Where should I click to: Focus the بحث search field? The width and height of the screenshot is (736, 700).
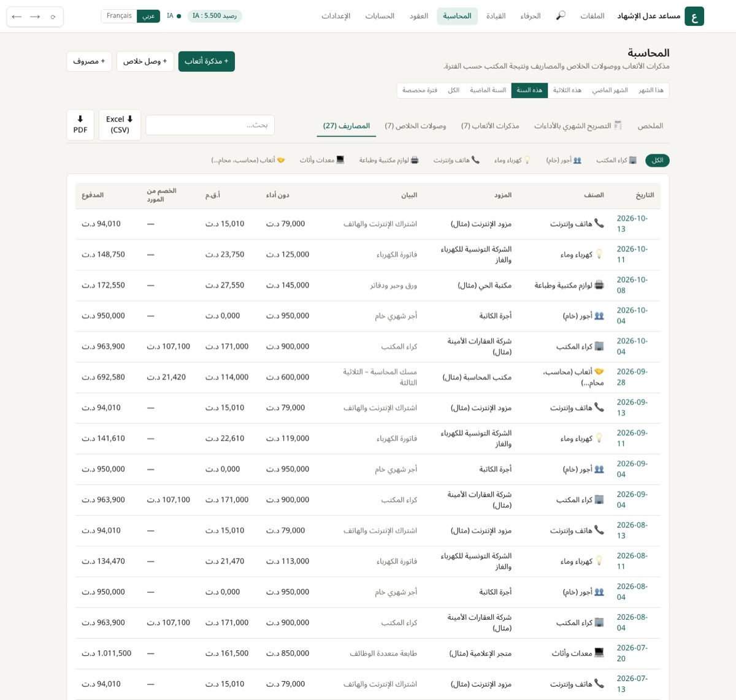click(x=210, y=125)
